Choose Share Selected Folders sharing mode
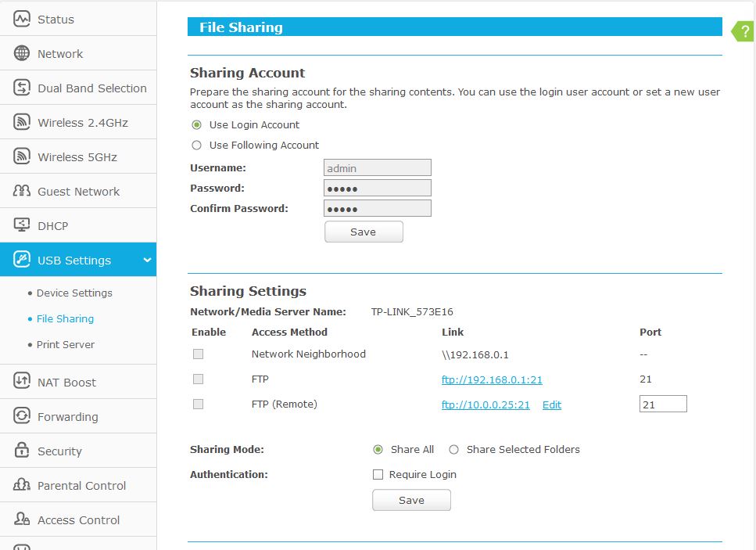This screenshot has width=756, height=550. click(453, 450)
